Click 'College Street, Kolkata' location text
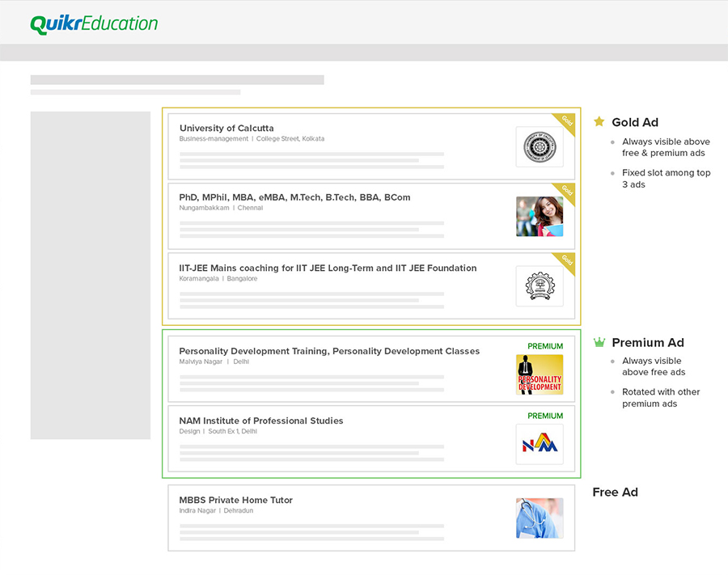This screenshot has height=575, width=728. [x=290, y=139]
